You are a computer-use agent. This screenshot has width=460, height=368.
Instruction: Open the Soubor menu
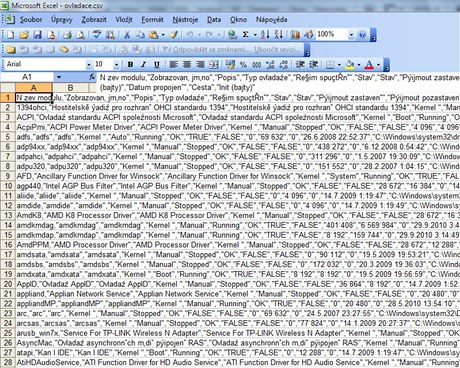point(31,20)
